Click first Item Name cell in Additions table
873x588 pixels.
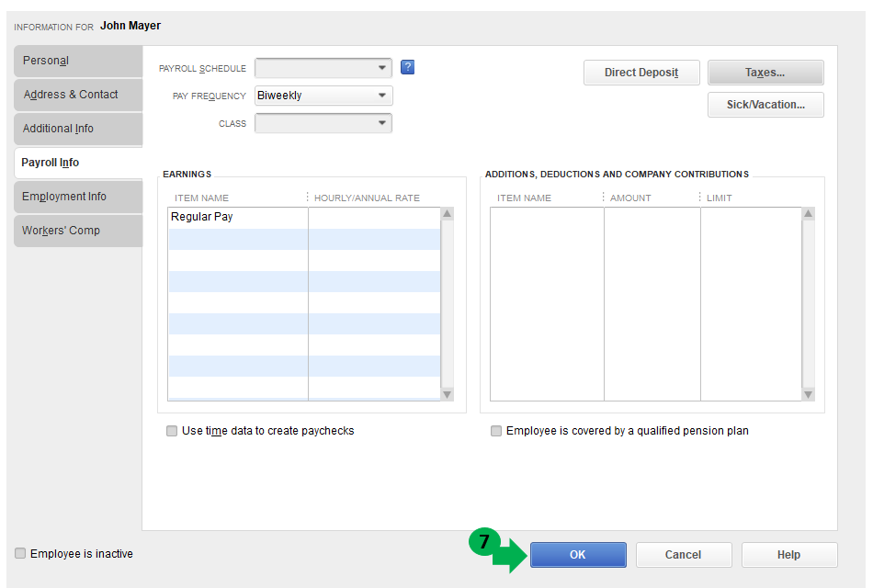[548, 218]
